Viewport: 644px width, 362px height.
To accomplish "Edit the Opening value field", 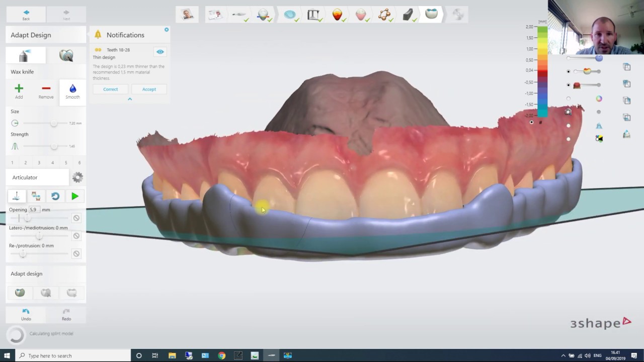I will (34, 210).
